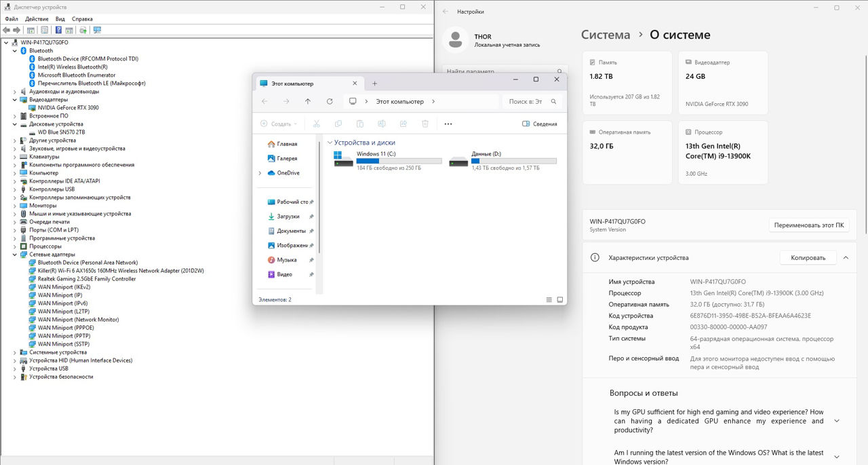This screenshot has width=868, height=465.
Task: Click the scan for hardware changes monitor icon
Action: point(97,31)
